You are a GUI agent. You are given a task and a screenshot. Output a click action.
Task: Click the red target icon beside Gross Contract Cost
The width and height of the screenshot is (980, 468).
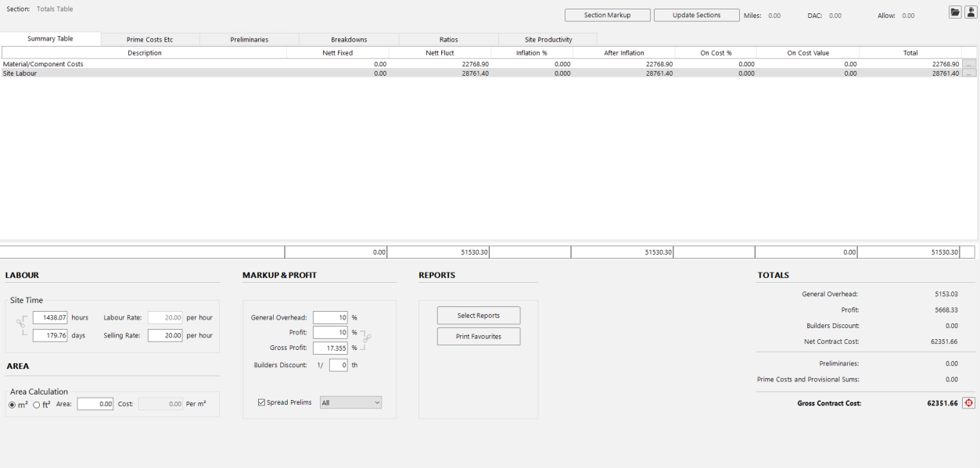point(968,403)
